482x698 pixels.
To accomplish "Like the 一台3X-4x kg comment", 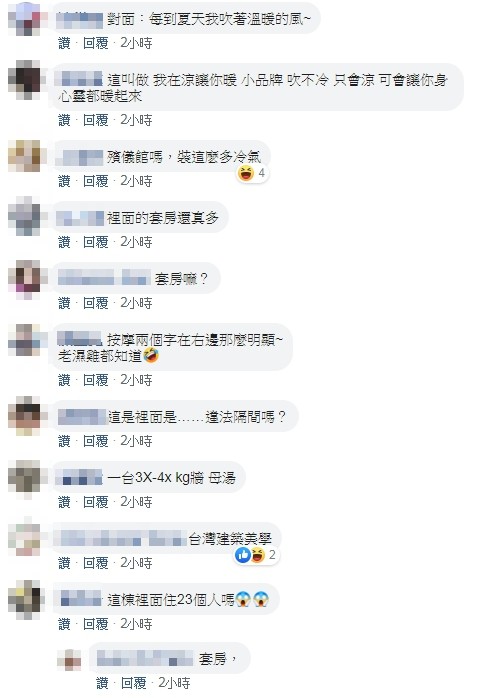I will point(65,502).
